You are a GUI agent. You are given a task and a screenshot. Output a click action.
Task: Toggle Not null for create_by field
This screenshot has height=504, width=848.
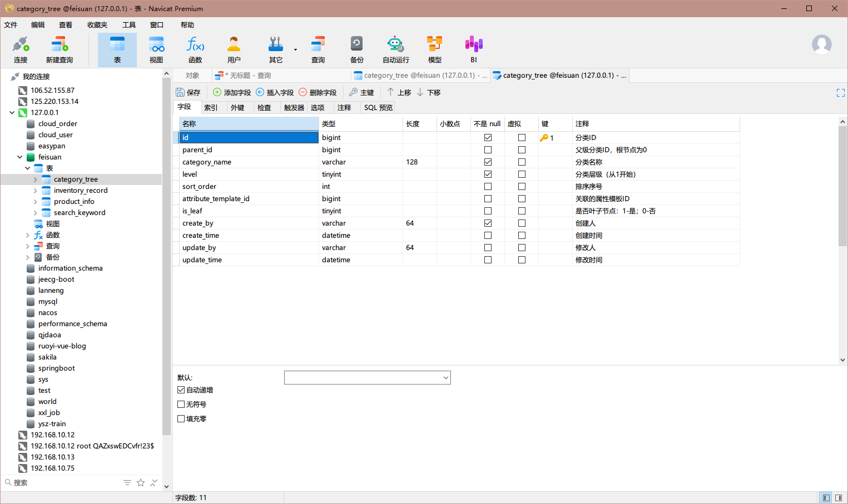(488, 223)
